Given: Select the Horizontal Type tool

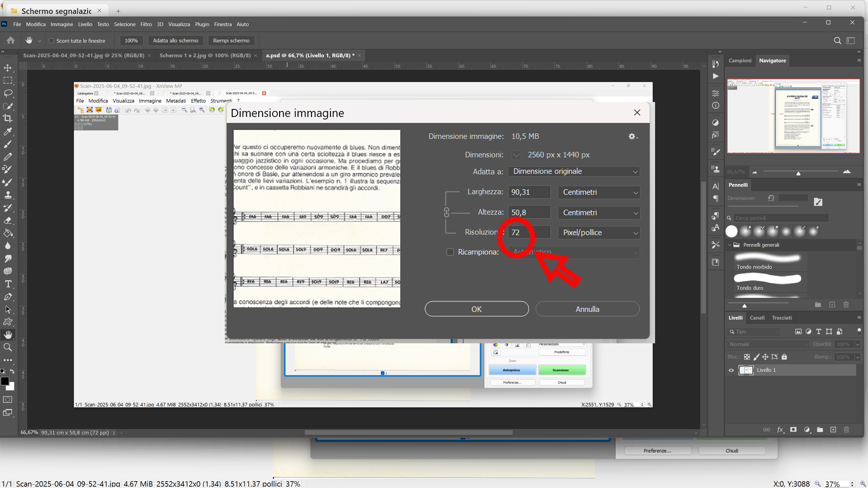Looking at the screenshot, I should coord(8,284).
